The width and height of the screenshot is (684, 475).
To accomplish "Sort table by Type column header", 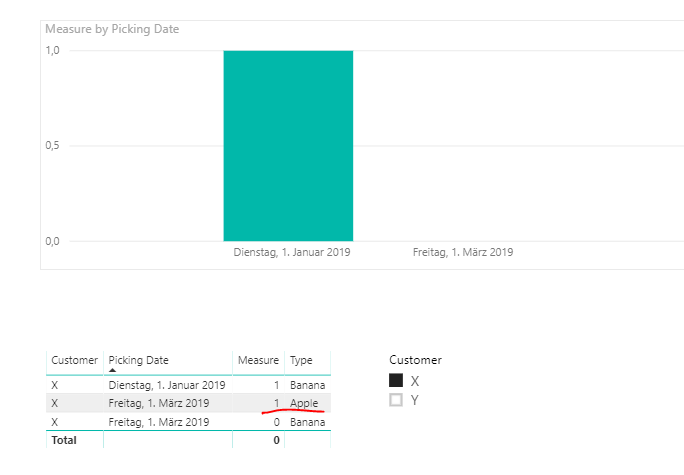I will pos(301,360).
